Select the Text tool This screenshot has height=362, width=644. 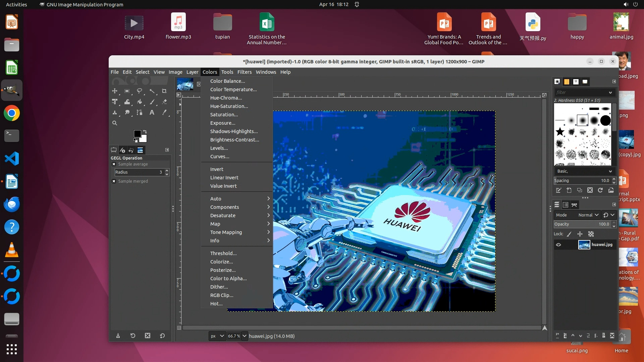(152, 113)
